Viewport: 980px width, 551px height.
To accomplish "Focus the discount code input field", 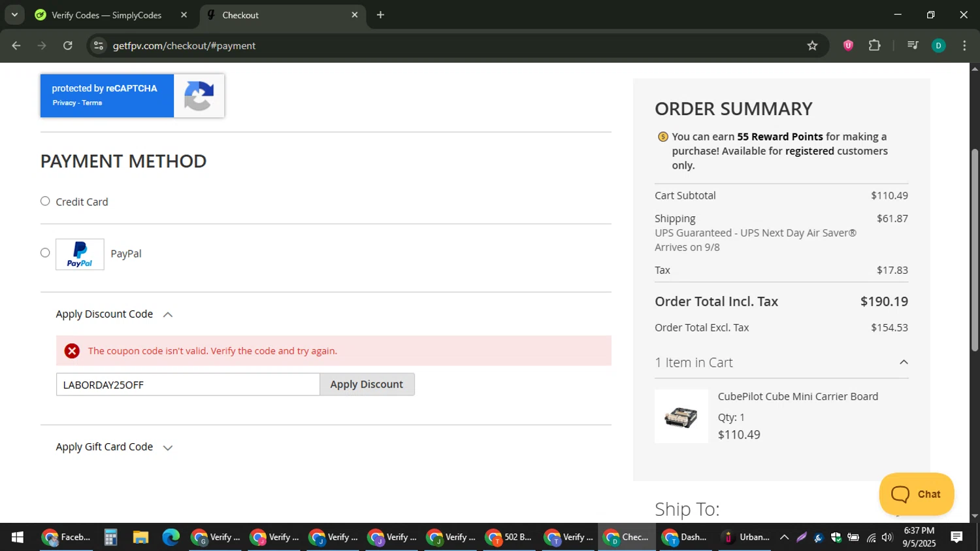I will [188, 384].
